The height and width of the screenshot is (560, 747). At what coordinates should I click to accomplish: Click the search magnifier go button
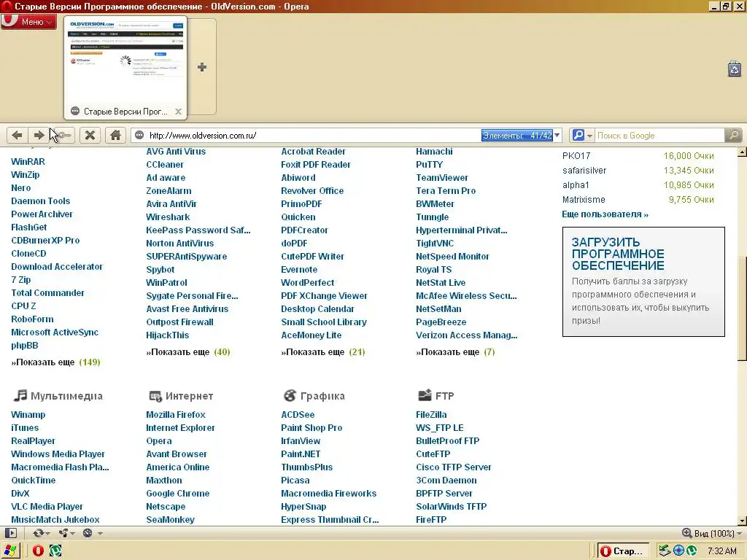733,135
